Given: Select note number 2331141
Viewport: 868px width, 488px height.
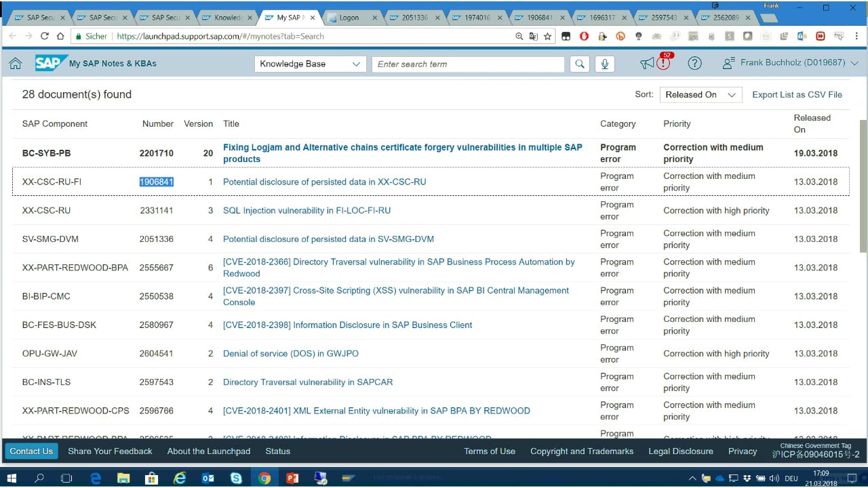Looking at the screenshot, I should pos(156,211).
